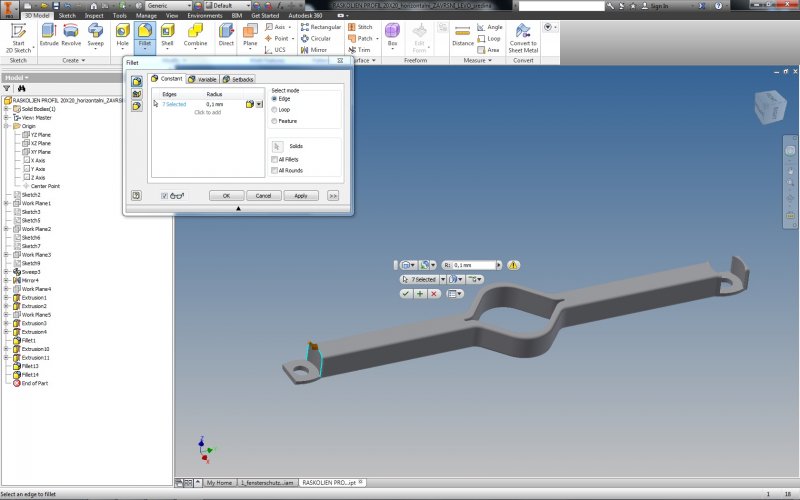800x500 pixels.
Task: Expand Sweep3 node
Action: pos(7,272)
